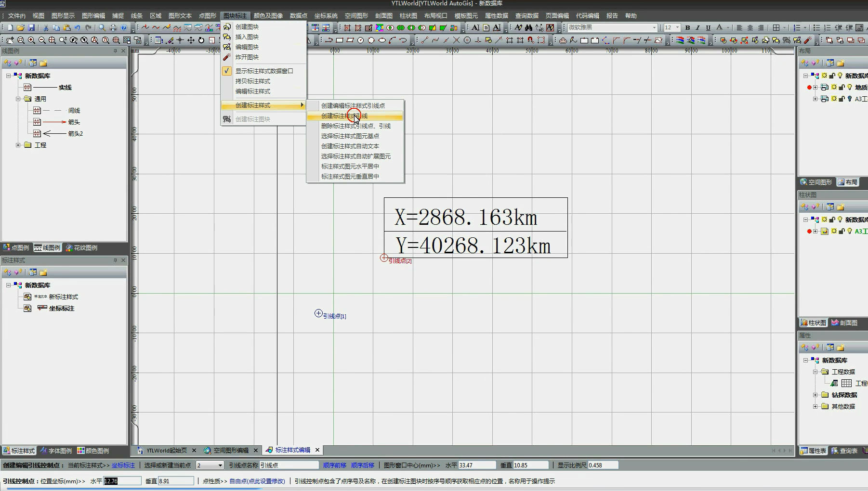The height and width of the screenshot is (491, 868).
Task: Click the 显示比例尺 input field 0.458
Action: tap(603, 465)
